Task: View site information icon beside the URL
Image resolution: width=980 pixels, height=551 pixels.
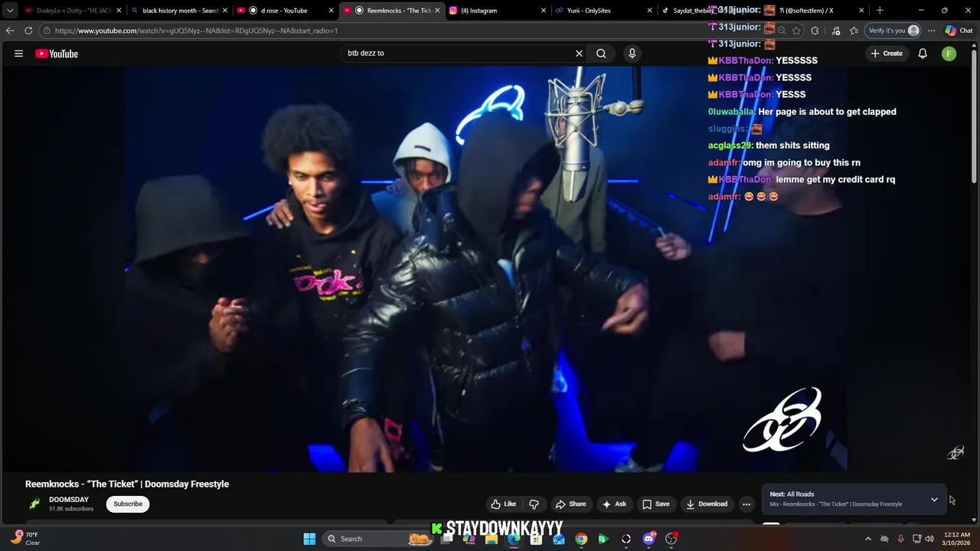Action: [x=47, y=31]
